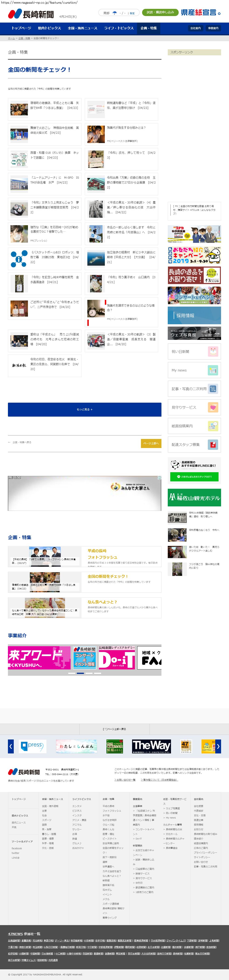The image size is (229, 980).
Task: Click もっと見る + button
Action: click(x=85, y=409)
